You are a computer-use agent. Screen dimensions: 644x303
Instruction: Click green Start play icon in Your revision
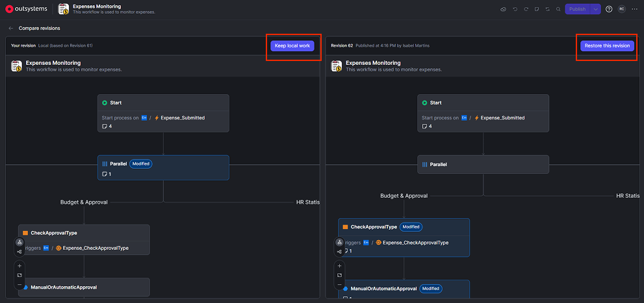[x=105, y=103]
